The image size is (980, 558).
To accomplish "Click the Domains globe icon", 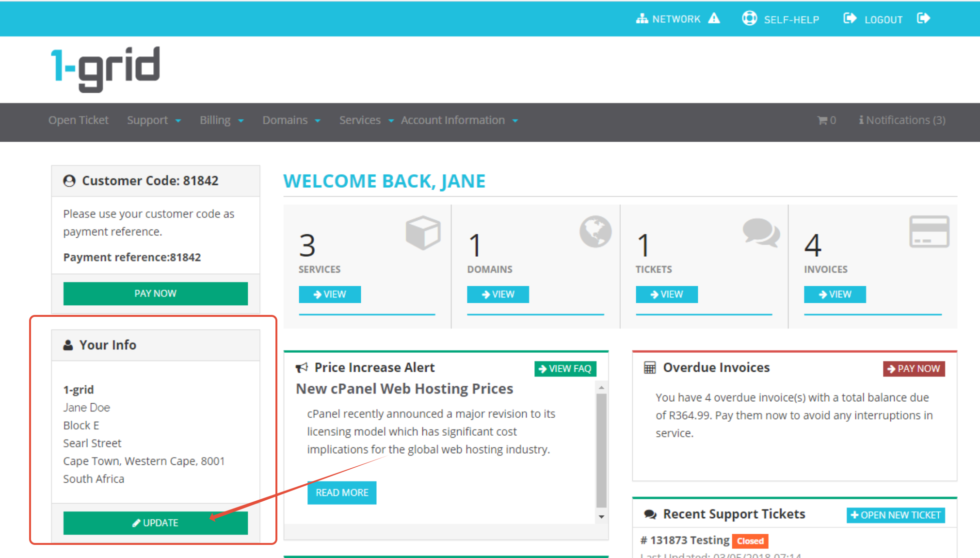I will tap(595, 231).
